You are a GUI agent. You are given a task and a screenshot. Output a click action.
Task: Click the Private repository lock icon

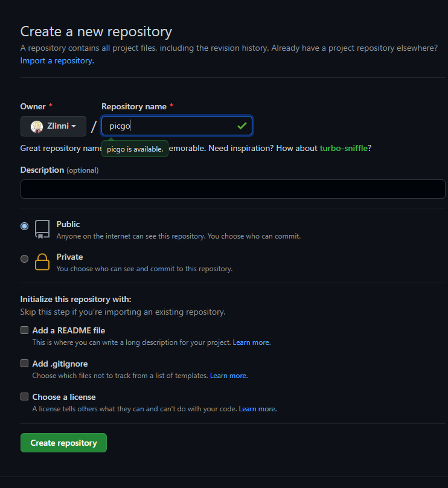[42, 262]
